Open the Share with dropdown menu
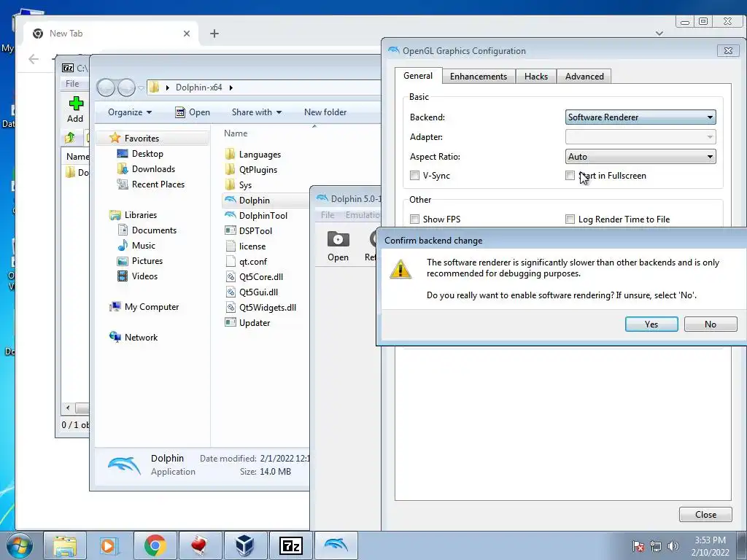This screenshot has height=560, width=747. click(x=256, y=112)
